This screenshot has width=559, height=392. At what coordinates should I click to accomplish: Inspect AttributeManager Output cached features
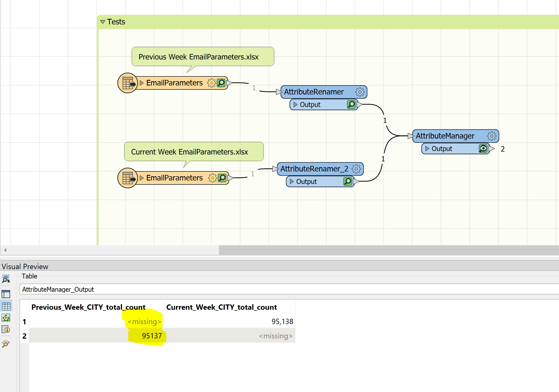tap(483, 149)
